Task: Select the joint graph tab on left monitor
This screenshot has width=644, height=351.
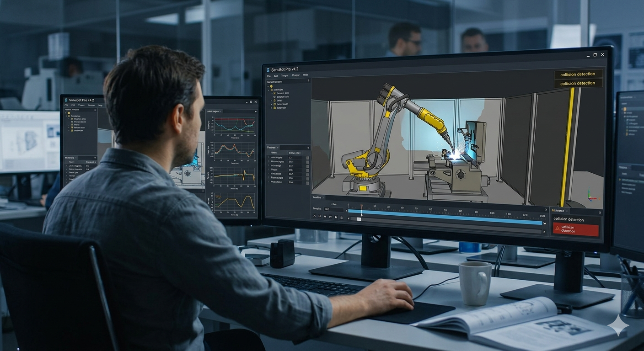Action: point(213,111)
